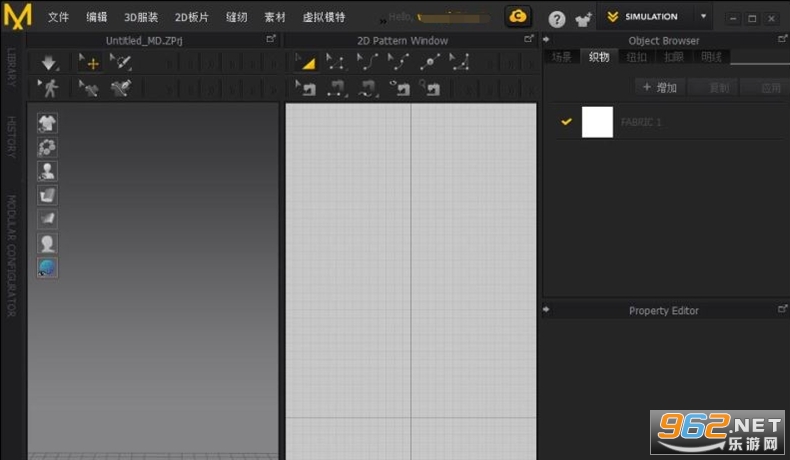Switch to the 纽扣 tab
The width and height of the screenshot is (790, 460).
coord(636,57)
